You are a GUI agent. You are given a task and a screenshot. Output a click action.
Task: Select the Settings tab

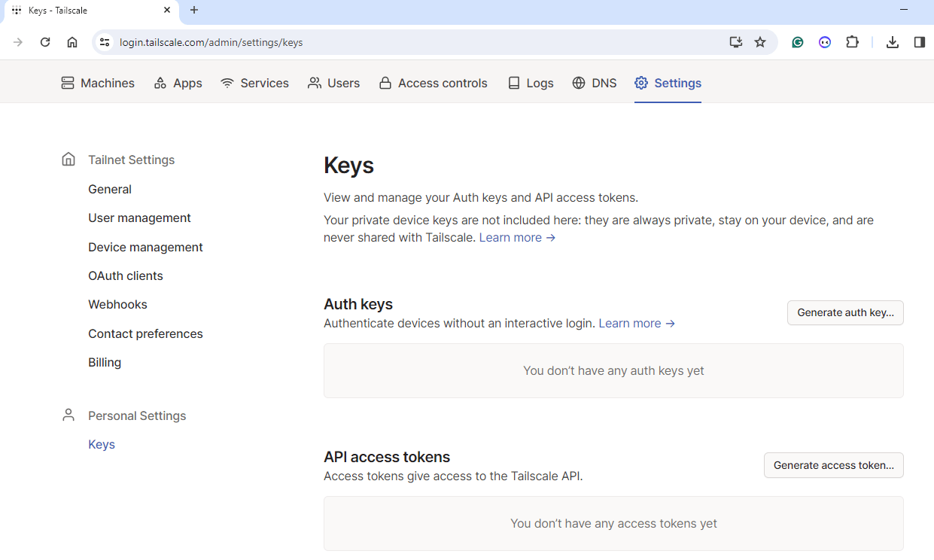pos(668,83)
